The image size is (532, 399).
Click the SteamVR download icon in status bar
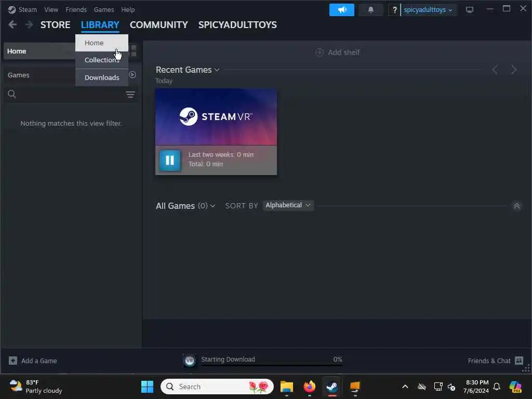[190, 361]
